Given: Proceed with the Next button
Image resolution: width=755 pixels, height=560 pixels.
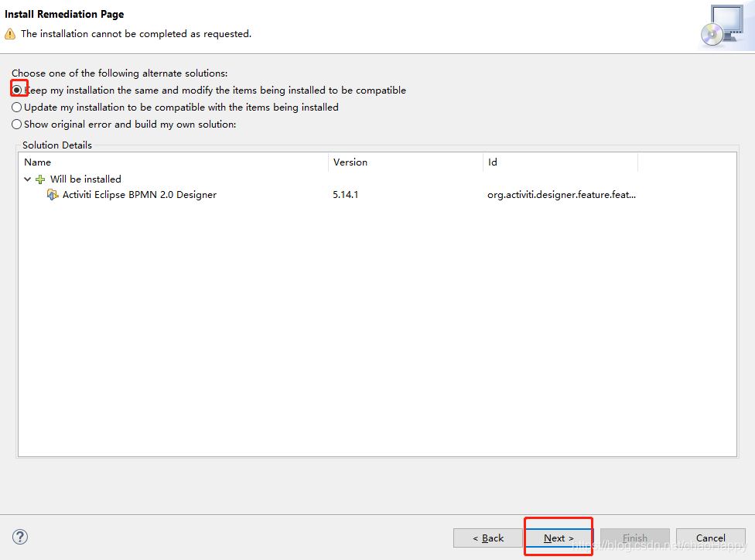Looking at the screenshot, I should (x=559, y=538).
